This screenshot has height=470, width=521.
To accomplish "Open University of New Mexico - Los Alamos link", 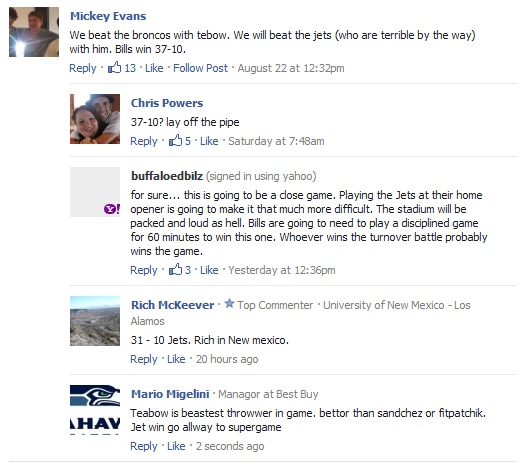I will [300, 313].
